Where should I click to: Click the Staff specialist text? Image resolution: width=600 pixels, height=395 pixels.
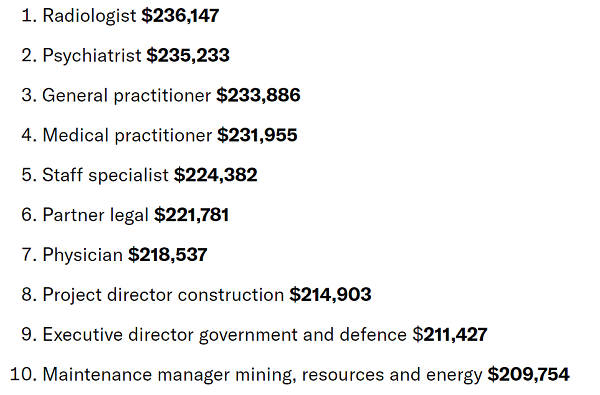[x=105, y=175]
